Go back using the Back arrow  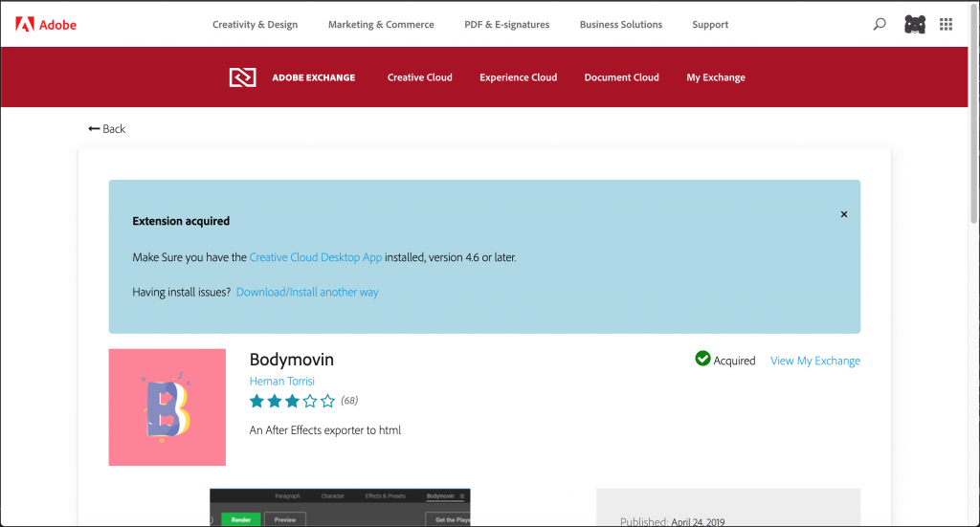[107, 128]
